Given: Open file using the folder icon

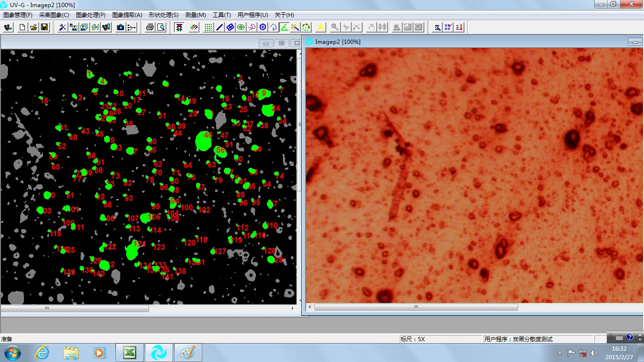Looking at the screenshot, I should (33, 27).
